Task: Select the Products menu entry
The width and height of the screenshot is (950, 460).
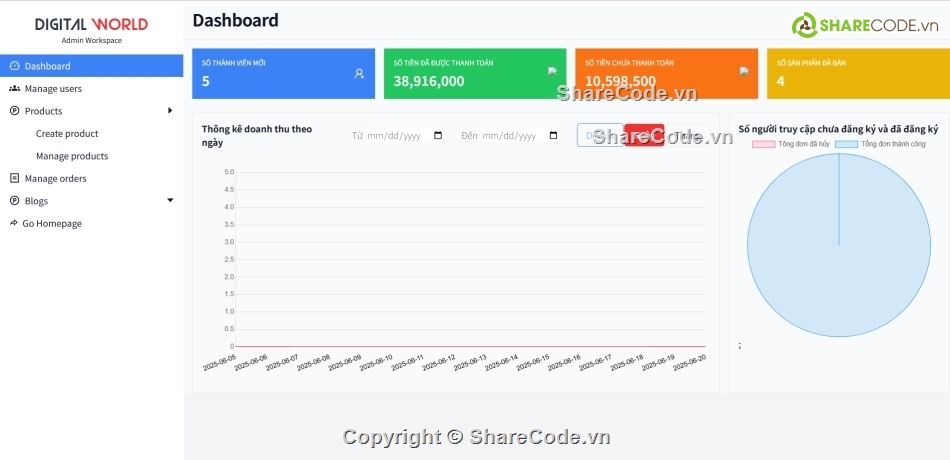Action: 44,111
